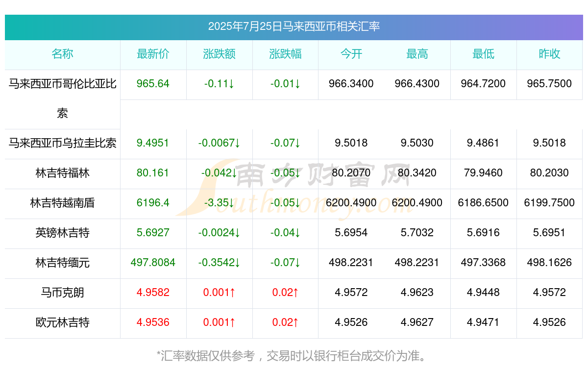
Task: Select the 马来西亚币哥伦比亚比索 row name
Action: pos(62,99)
